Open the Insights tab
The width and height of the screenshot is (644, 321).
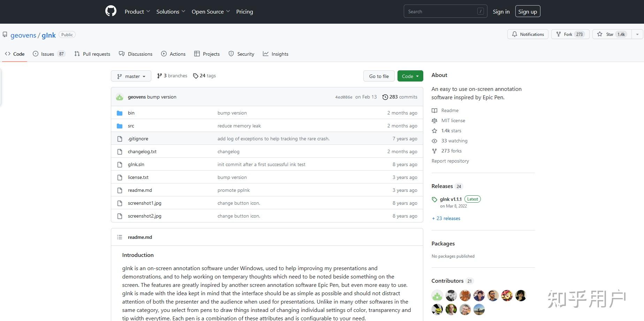[x=275, y=54]
